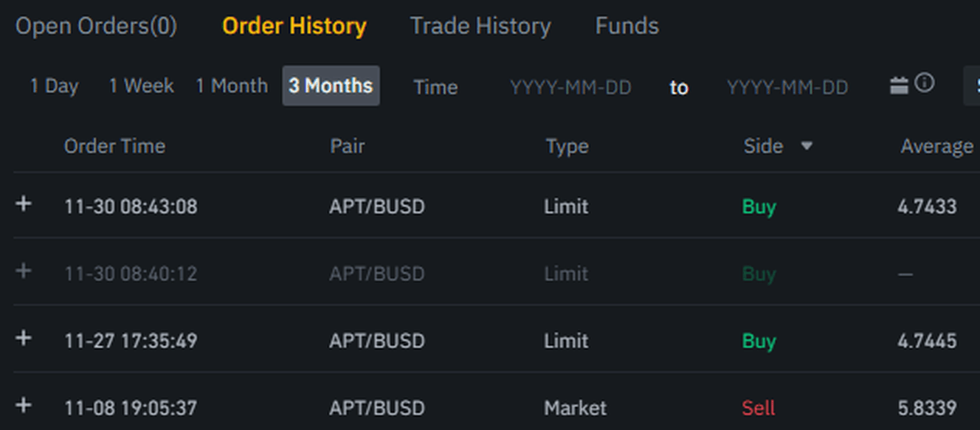Expand the 11-30 08:40:12 order details
This screenshot has width=980, height=430.
pyautogui.click(x=24, y=271)
